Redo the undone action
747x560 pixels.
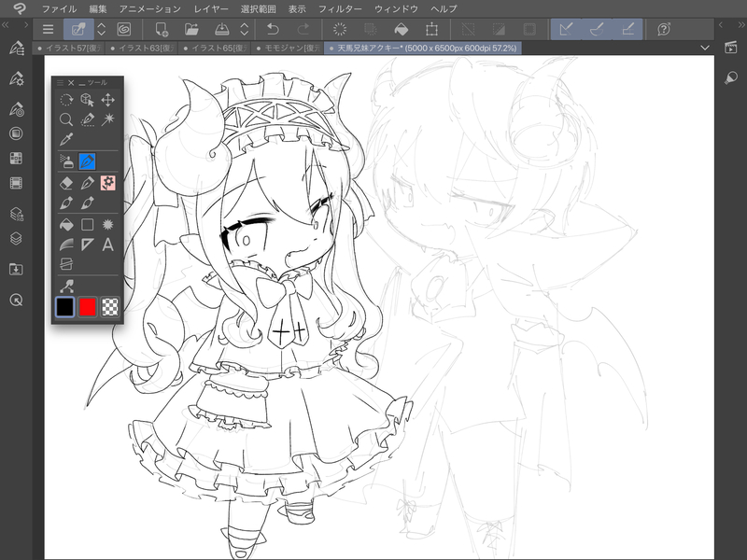pyautogui.click(x=303, y=29)
